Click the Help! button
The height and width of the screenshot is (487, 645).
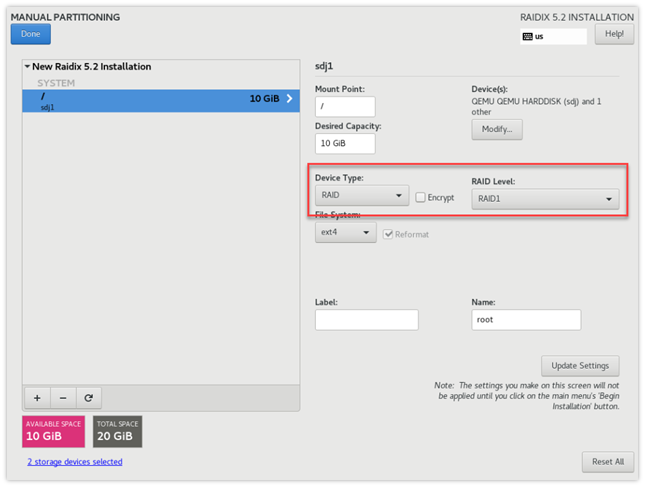pyautogui.click(x=614, y=34)
